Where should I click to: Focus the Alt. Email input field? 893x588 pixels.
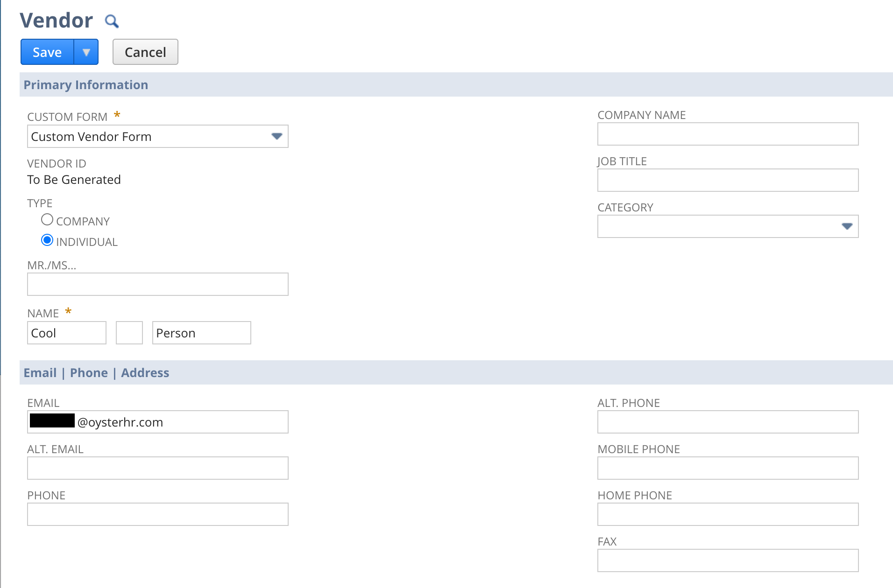coord(157,468)
